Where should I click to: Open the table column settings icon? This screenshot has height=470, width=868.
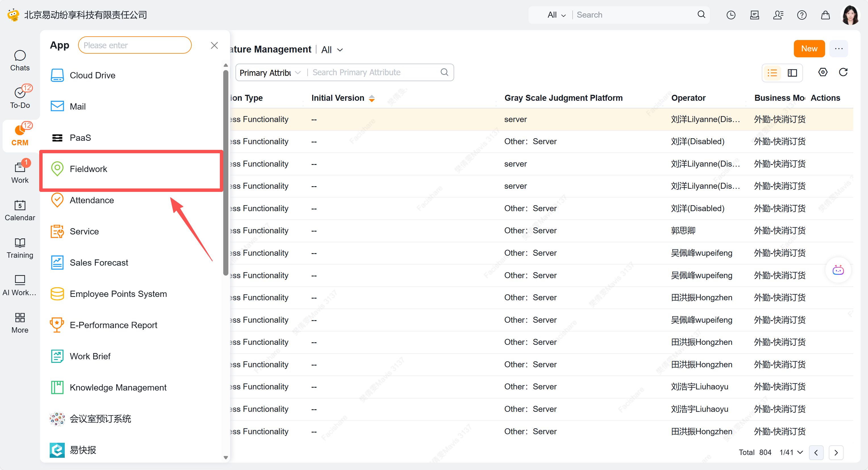pos(823,72)
